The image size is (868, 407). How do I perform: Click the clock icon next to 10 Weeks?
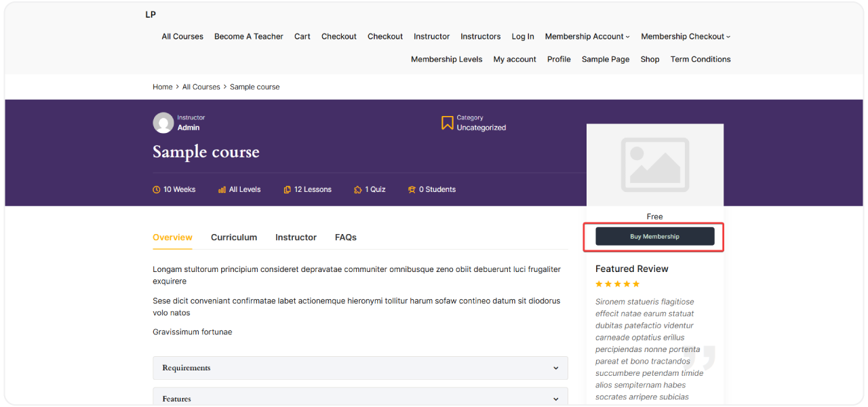pos(155,189)
